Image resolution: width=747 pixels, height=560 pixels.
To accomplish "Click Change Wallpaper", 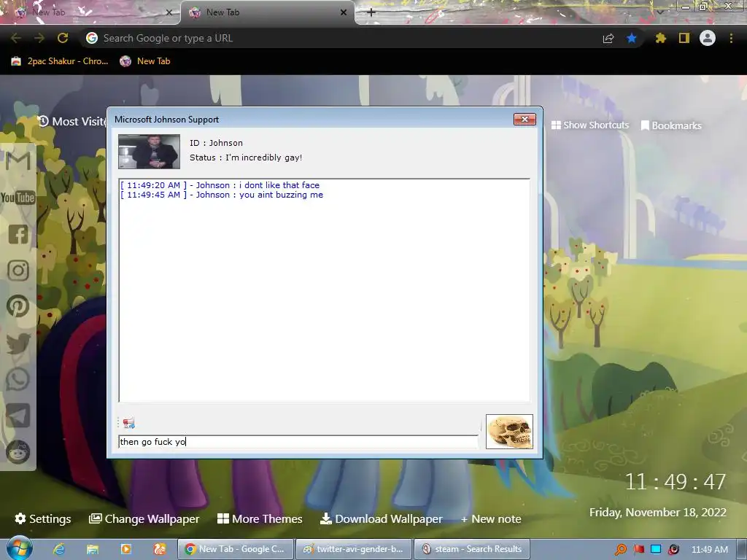I will coord(144,518).
